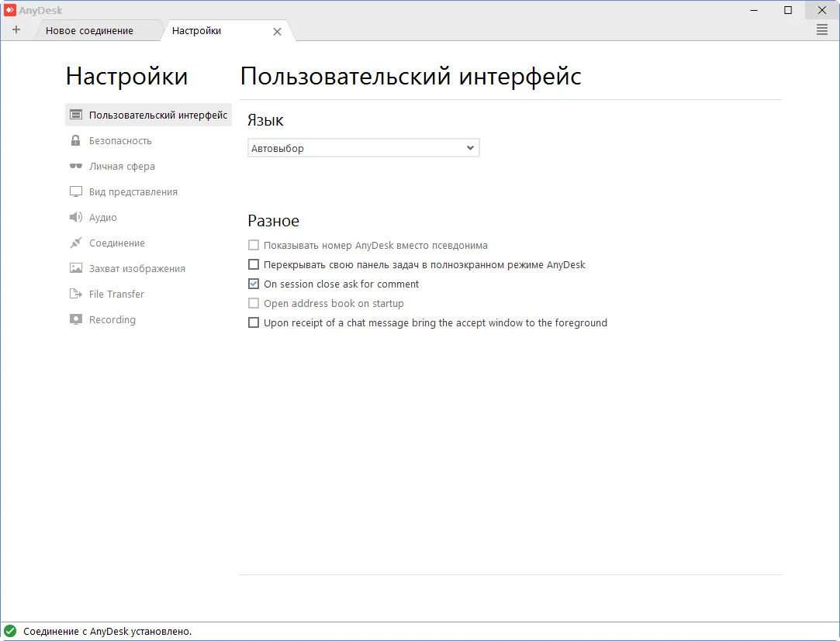This screenshot has width=840, height=641.
Task: Uncheck On session close ask for comment
Action: click(254, 284)
